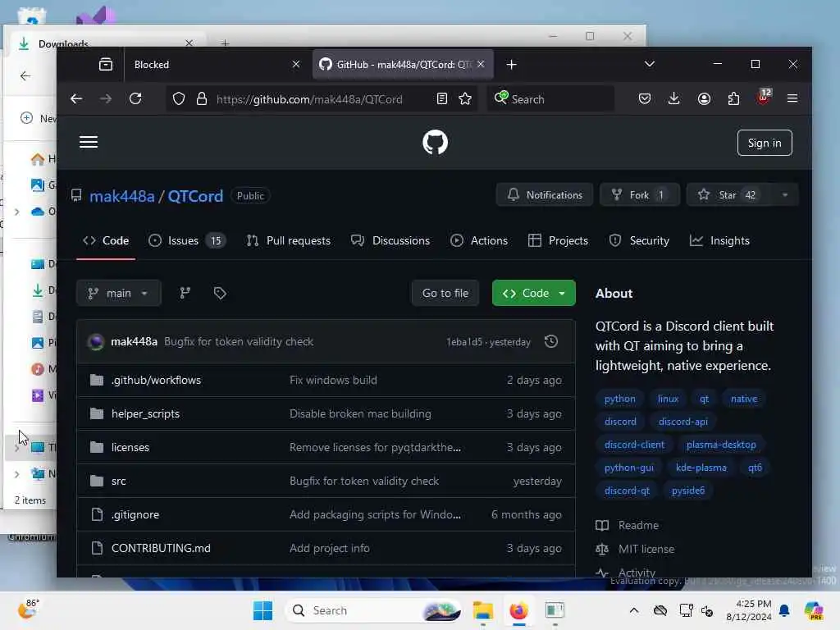
Task: Click the Firefox back arrow button
Action: coord(76,98)
